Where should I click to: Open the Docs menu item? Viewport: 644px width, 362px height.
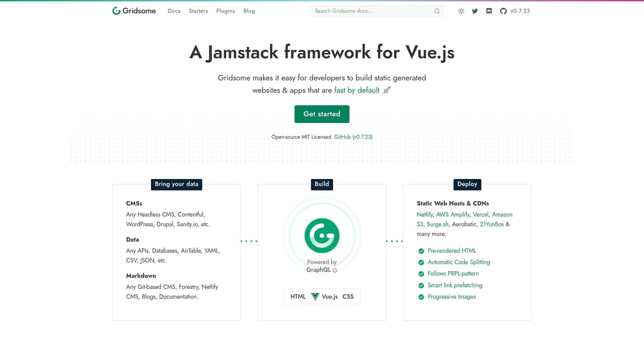coord(174,11)
